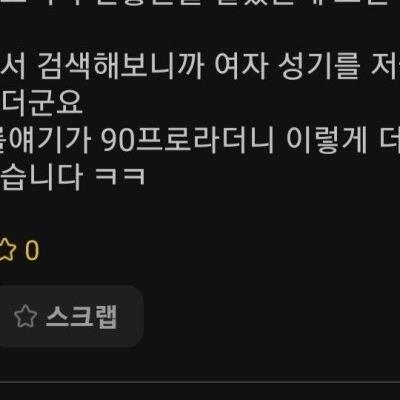Click the word 검색해보니까 in the post
The image size is (400, 400).
click(120, 66)
